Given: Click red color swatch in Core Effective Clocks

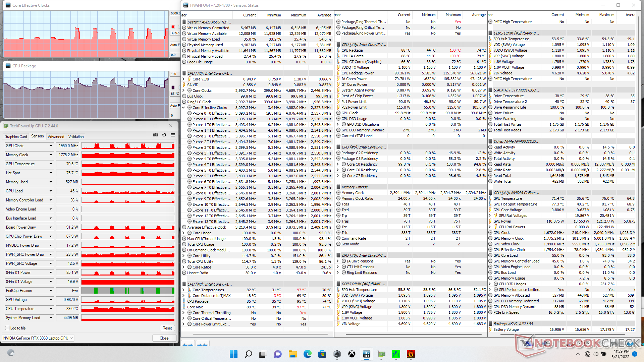Looking at the screenshot, I should coord(173,27).
